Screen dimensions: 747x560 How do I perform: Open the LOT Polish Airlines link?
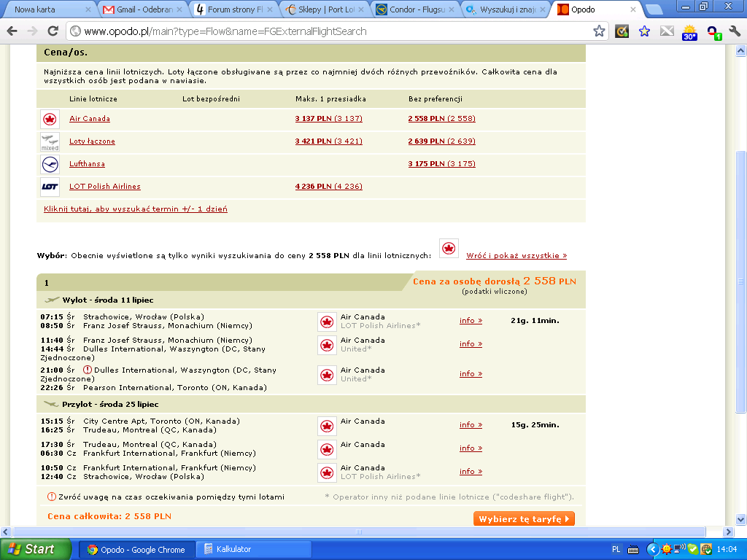tap(105, 186)
